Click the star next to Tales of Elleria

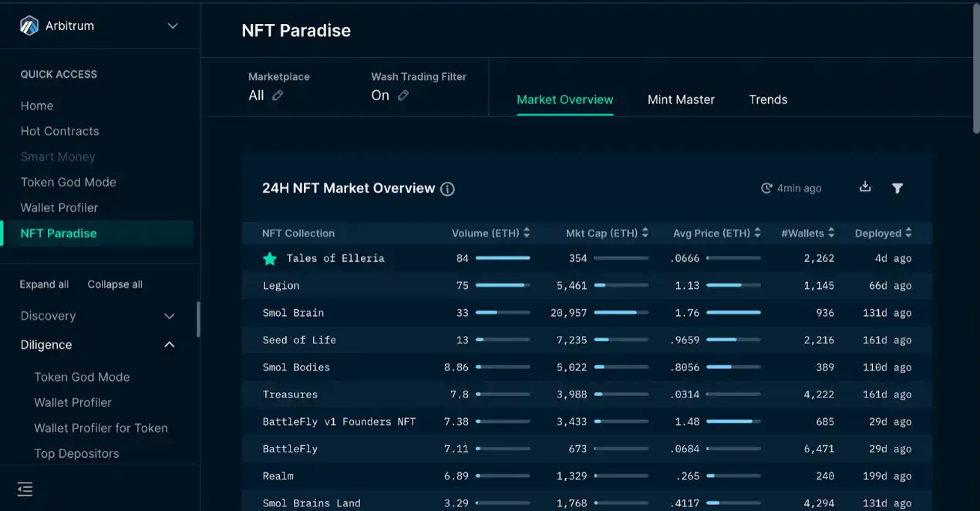point(270,259)
